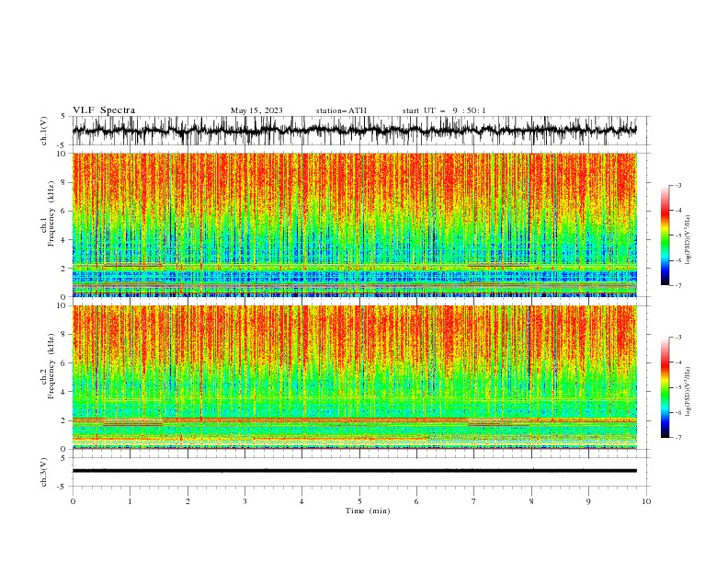Click the date text "May 15, 2023"
The height and width of the screenshot is (563, 728).
click(256, 110)
